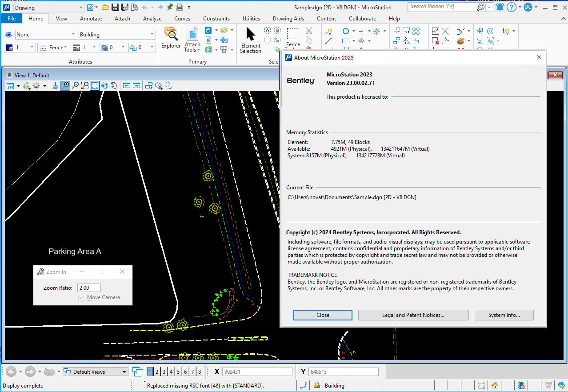Click the Redo arrow in the quick access toolbar

[160, 8]
